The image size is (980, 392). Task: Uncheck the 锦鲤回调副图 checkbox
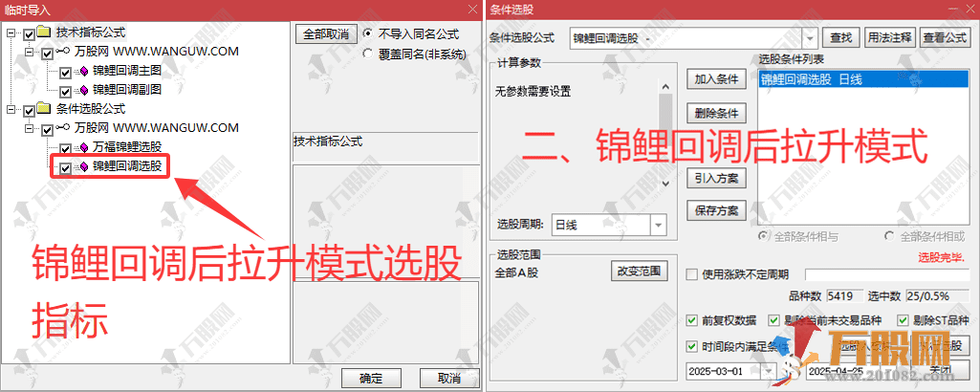pyautogui.click(x=66, y=92)
